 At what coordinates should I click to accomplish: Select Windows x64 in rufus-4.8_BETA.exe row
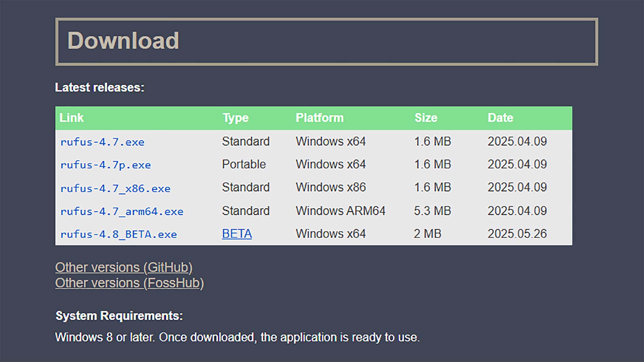pos(330,234)
